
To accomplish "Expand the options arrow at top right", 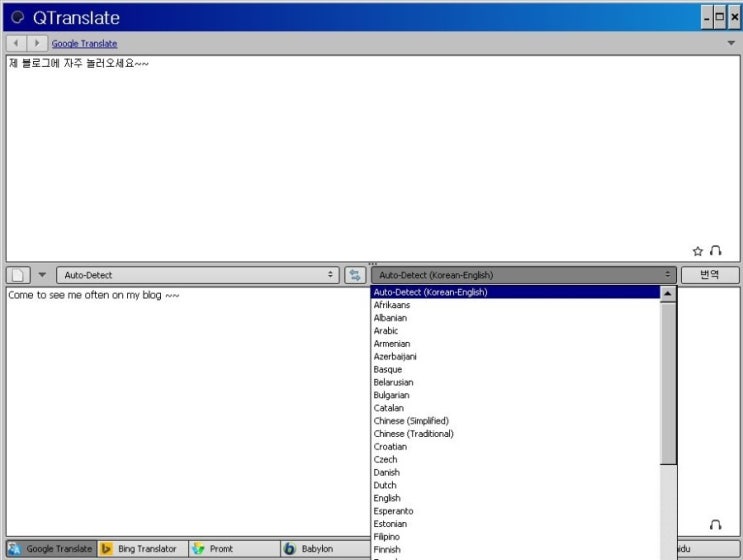I will click(x=731, y=43).
